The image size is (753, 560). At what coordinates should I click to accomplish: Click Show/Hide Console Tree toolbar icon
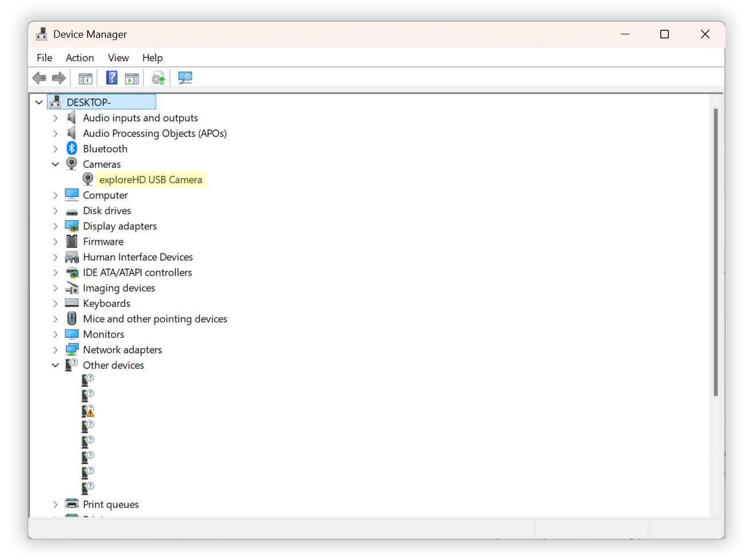(85, 78)
